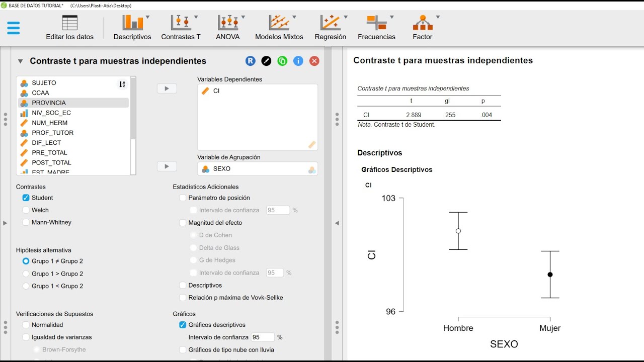This screenshot has width=644, height=362.
Task: Open the Regresión menu
Action: 331,28
